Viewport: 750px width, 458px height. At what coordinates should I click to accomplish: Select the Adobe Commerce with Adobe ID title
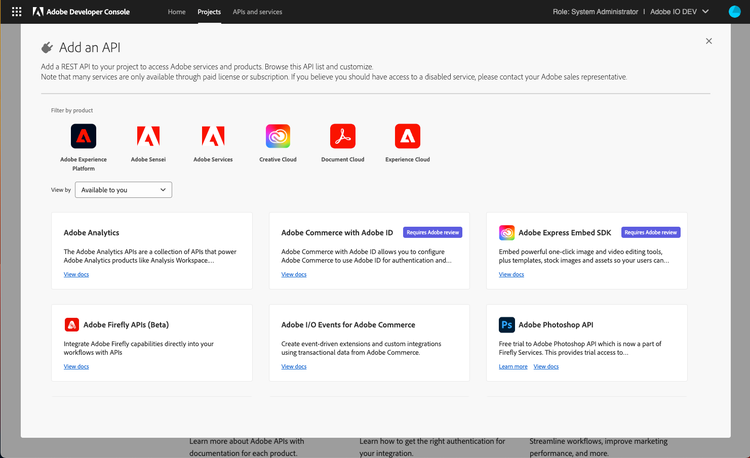click(337, 233)
